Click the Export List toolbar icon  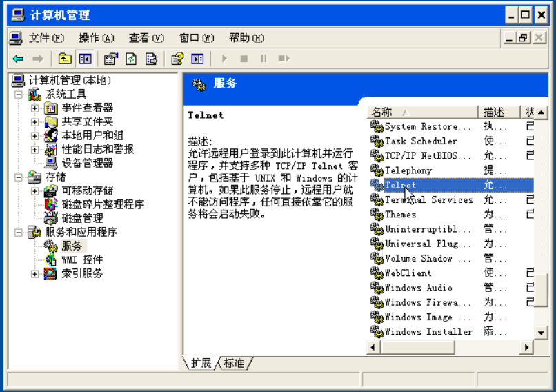click(151, 59)
